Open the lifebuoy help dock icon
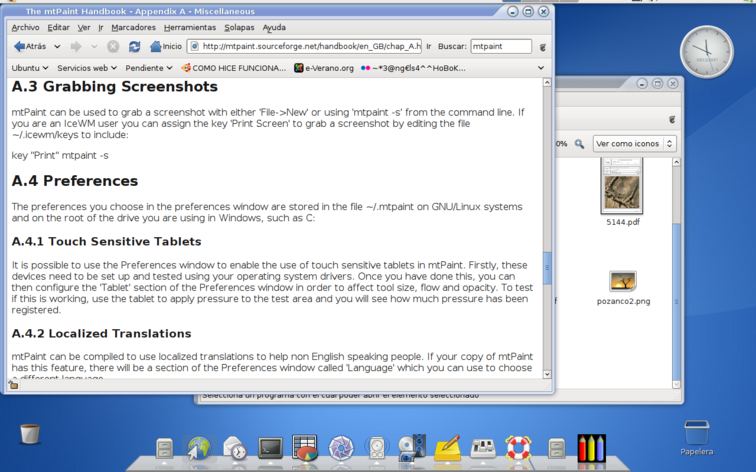756x472 pixels. coord(518,448)
